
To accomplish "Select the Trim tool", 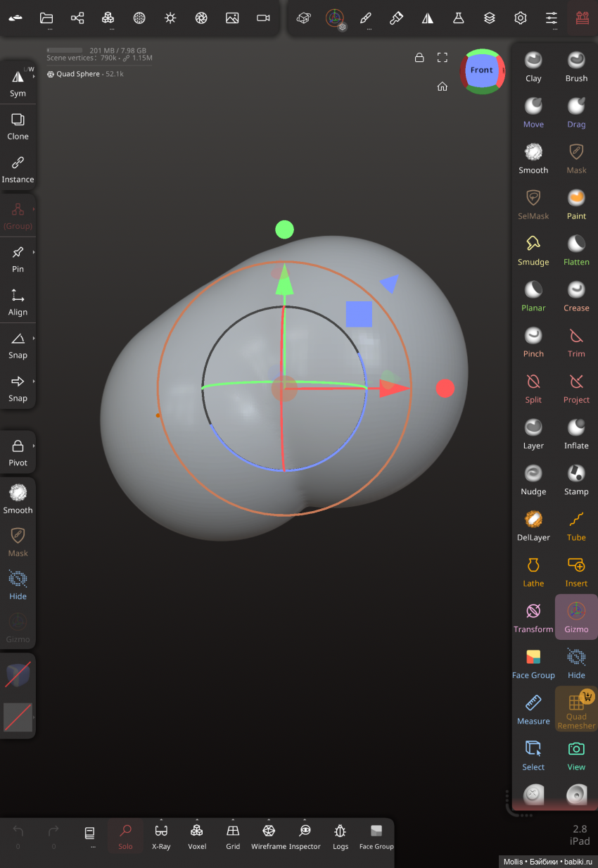I will (x=576, y=342).
